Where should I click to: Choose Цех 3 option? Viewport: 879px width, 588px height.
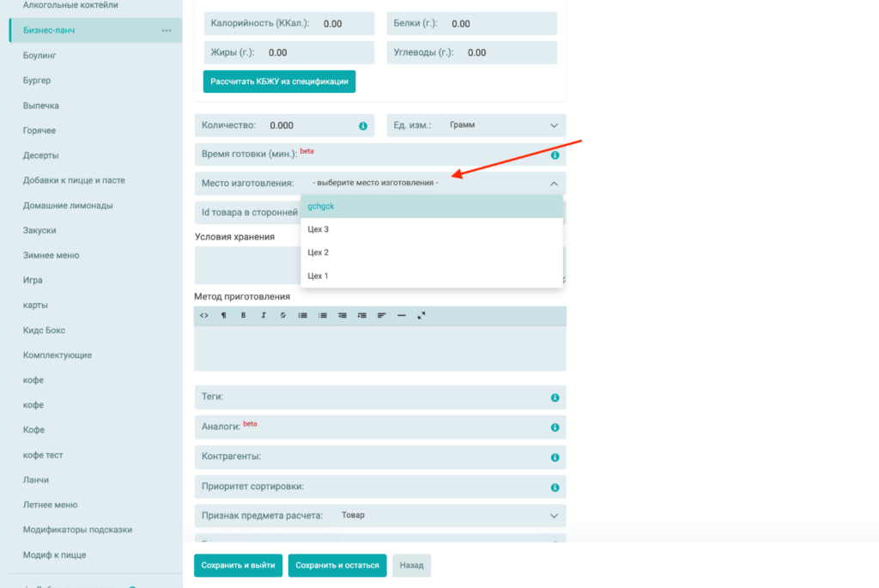[x=432, y=229]
